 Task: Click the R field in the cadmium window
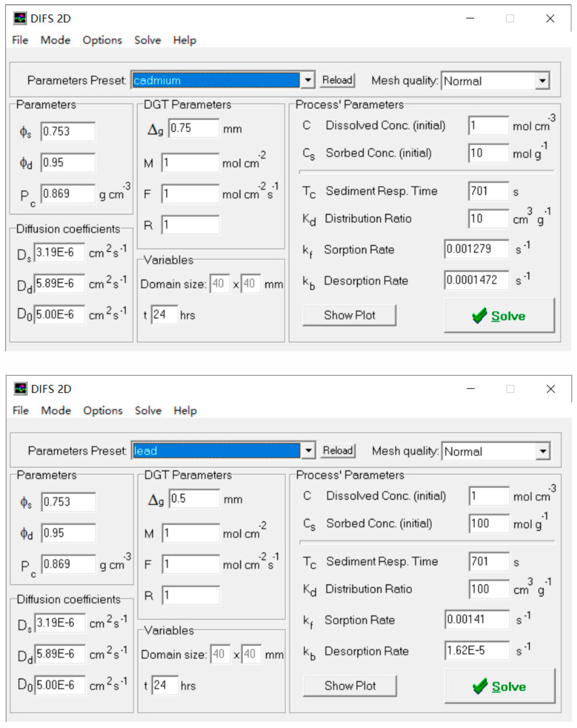[x=190, y=225]
